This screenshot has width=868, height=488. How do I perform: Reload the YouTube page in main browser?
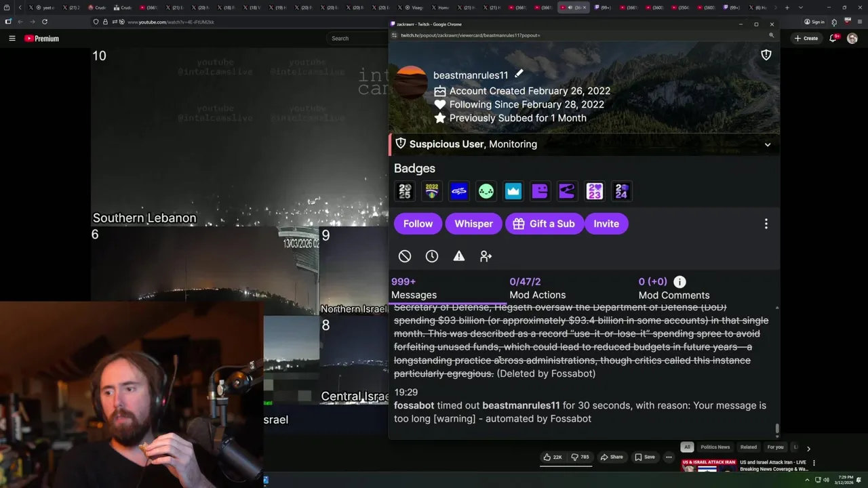(x=45, y=22)
